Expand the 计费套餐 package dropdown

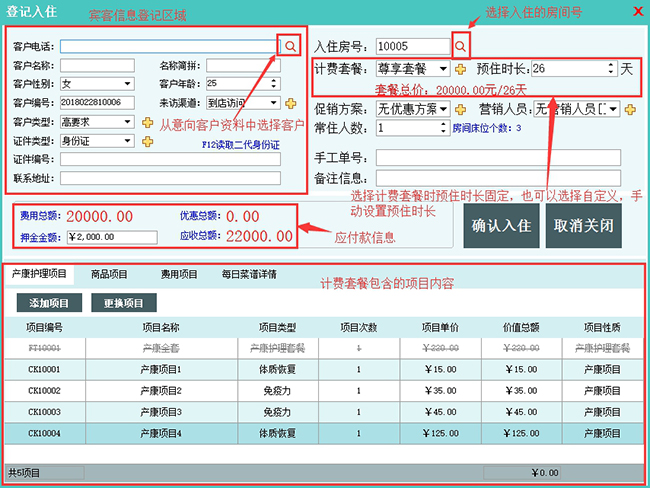tap(443, 69)
